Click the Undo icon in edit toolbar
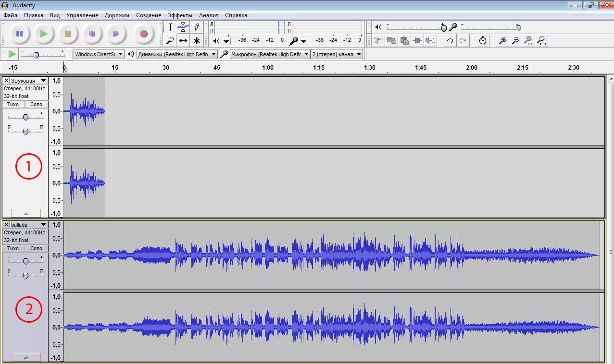 449,41
